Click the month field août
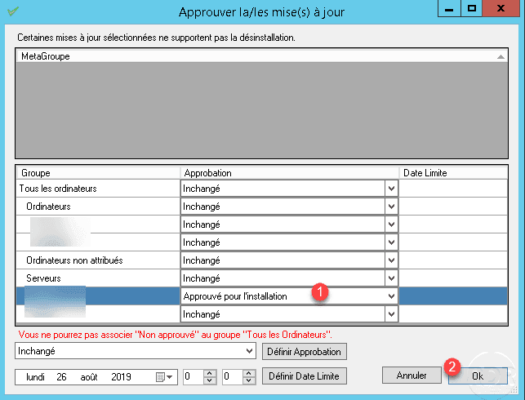Viewport: 525px width, 400px height. [x=89, y=377]
